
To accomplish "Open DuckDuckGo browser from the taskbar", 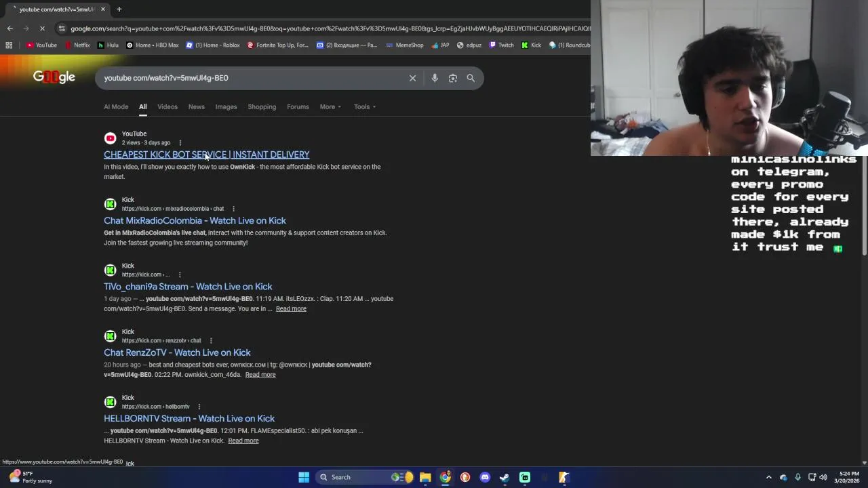I will [465, 477].
